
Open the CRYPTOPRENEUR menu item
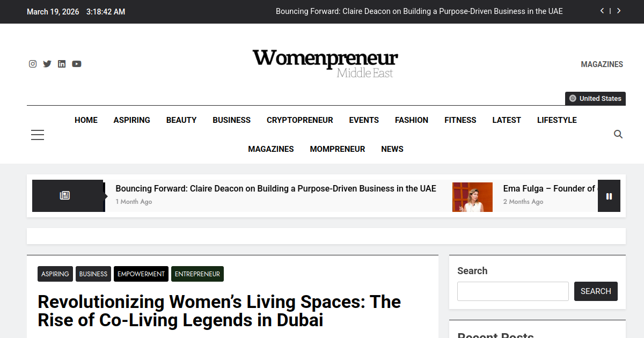point(300,120)
